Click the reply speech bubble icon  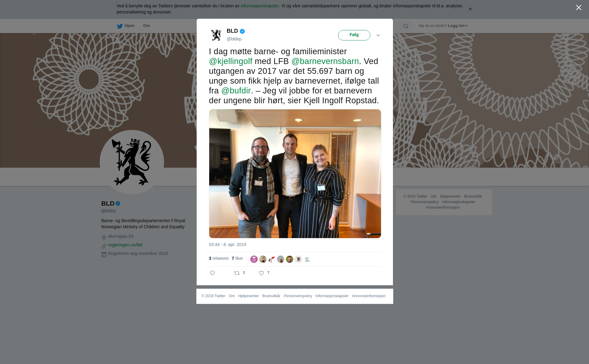pos(212,273)
